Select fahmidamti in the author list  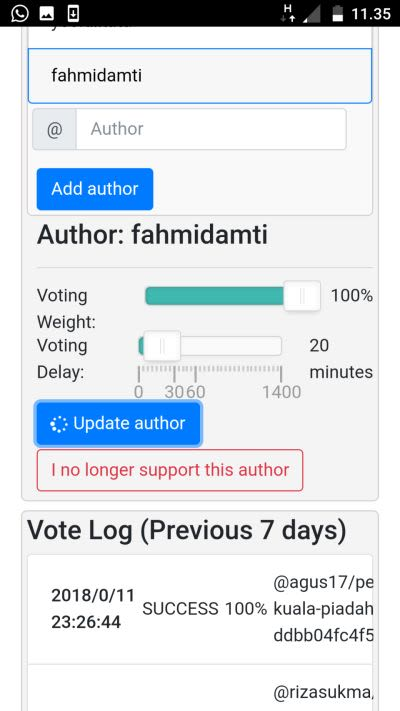coord(200,76)
